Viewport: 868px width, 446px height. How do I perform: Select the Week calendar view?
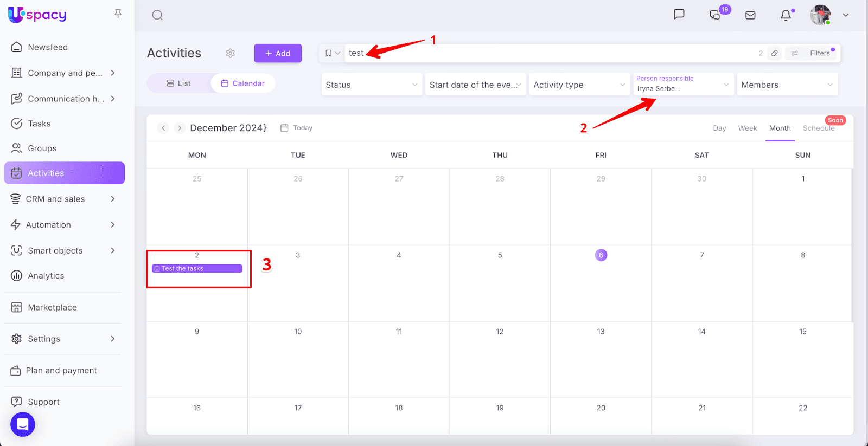(x=747, y=128)
